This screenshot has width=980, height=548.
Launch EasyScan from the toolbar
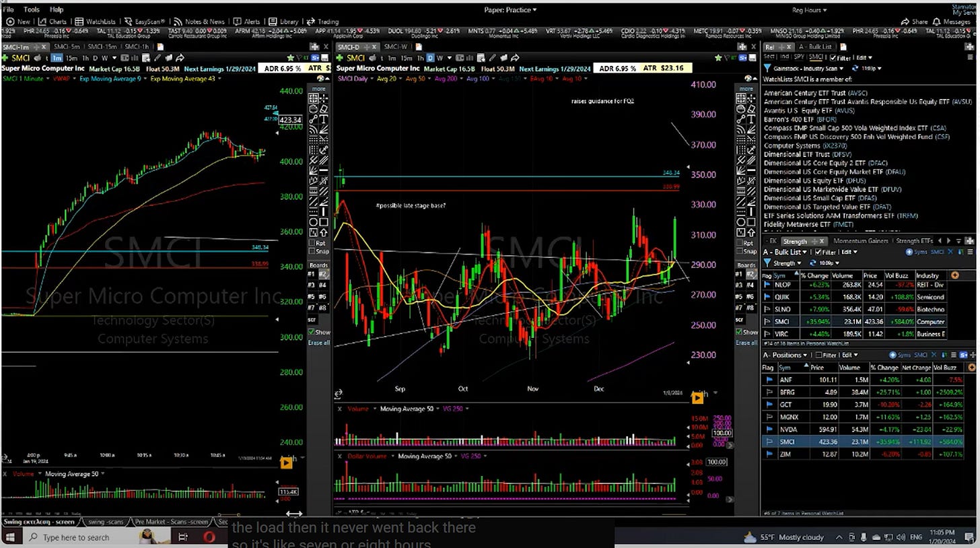click(145, 22)
